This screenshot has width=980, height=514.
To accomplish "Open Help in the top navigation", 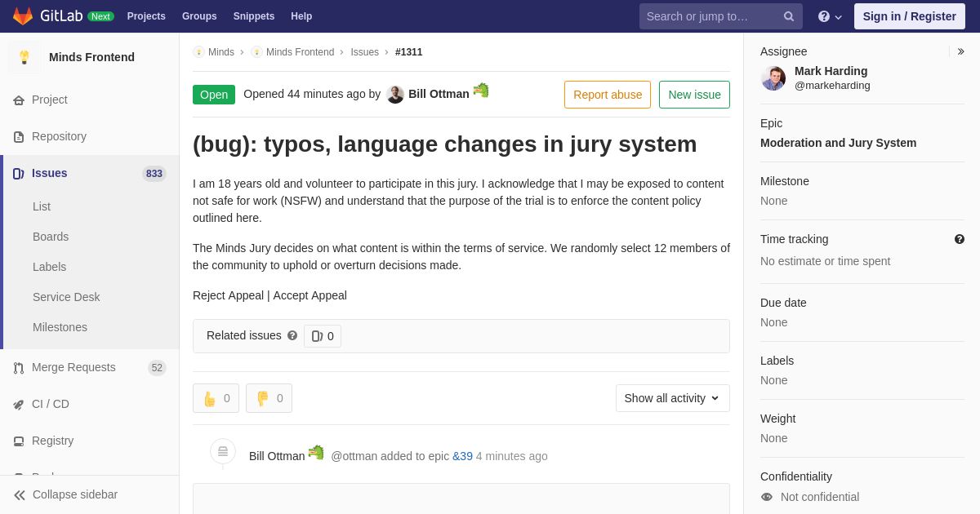I will [x=301, y=16].
